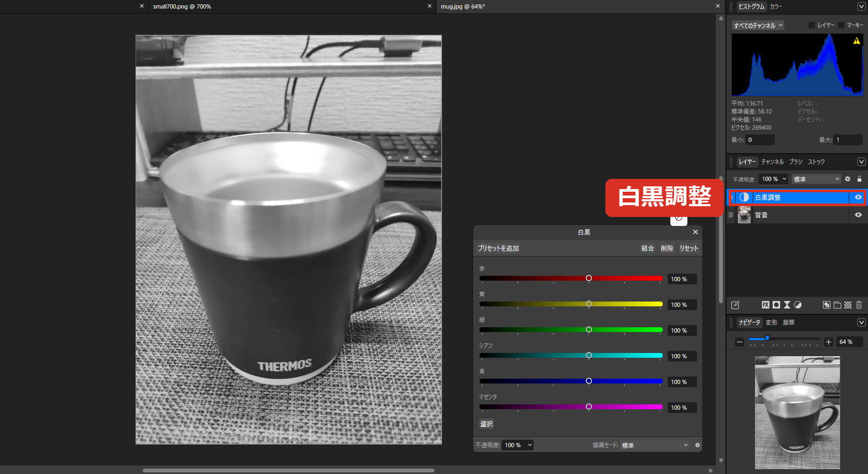Expand the histogram panel options menu
The image size is (868, 474).
[861, 6]
